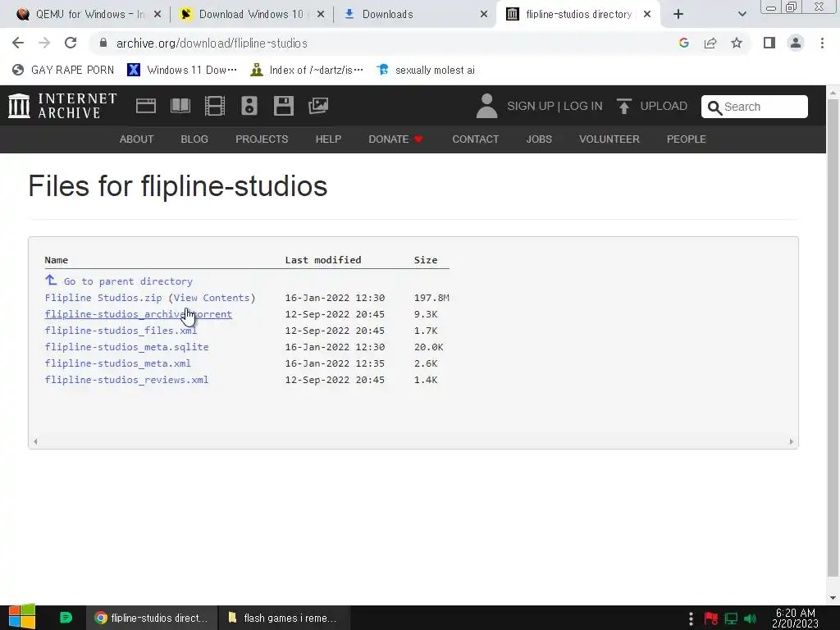
Task: Open the Chrome three-dot menu
Action: [x=822, y=43]
